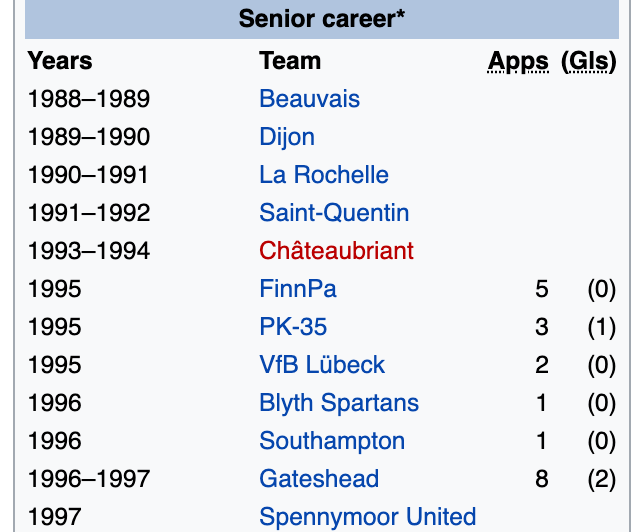
Task: Follow the Gateshead link
Action: click(319, 479)
